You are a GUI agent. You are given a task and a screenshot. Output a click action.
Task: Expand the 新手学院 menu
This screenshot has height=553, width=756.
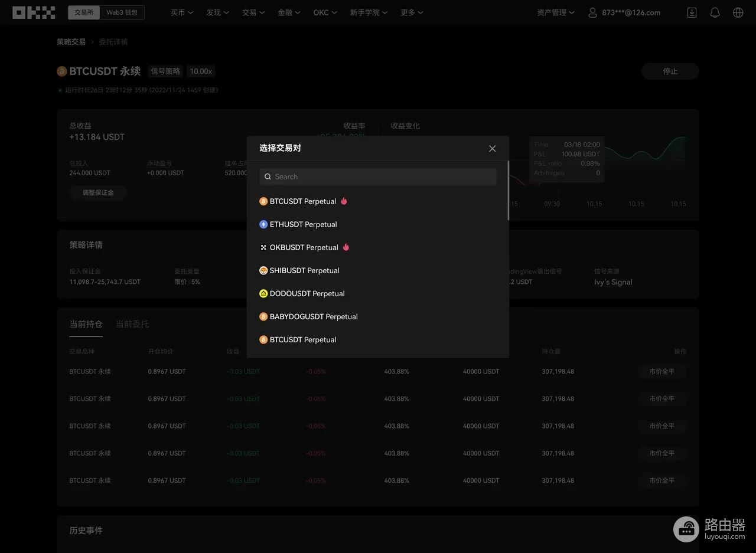pyautogui.click(x=369, y=12)
